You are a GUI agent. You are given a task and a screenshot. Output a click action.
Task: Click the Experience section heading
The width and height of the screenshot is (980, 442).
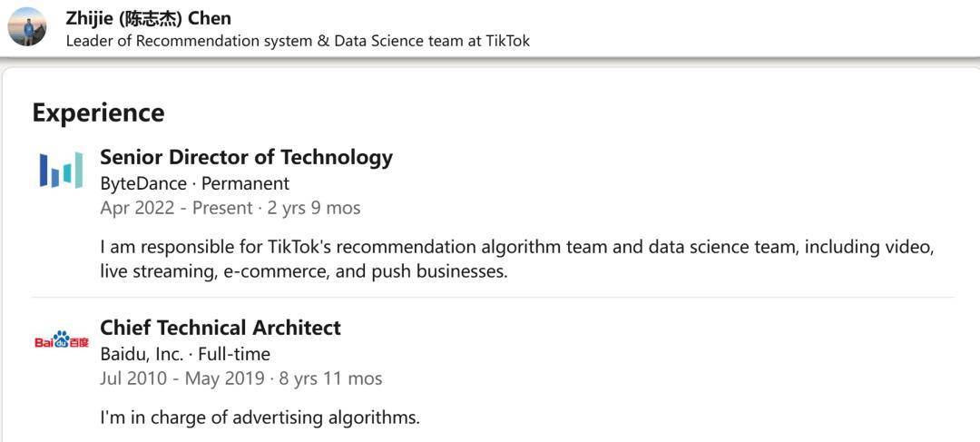(x=98, y=113)
